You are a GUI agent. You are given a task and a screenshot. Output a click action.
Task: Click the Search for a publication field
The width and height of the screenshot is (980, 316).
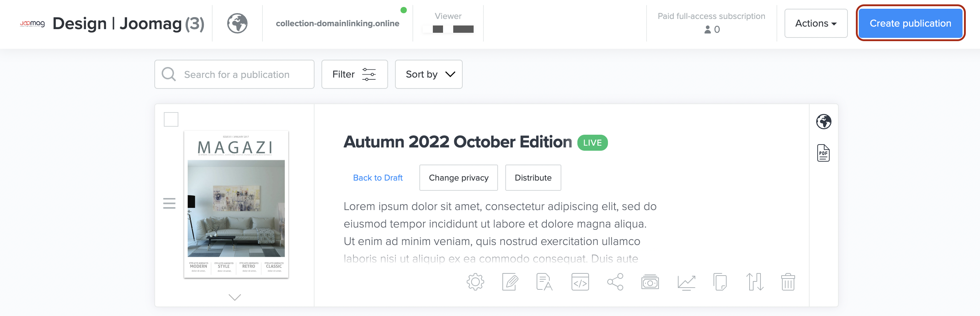(x=244, y=74)
